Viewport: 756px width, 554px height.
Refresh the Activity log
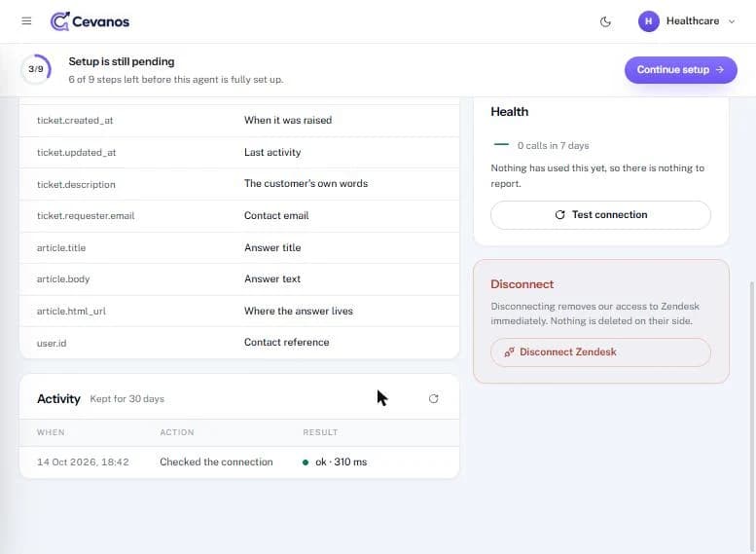click(433, 398)
